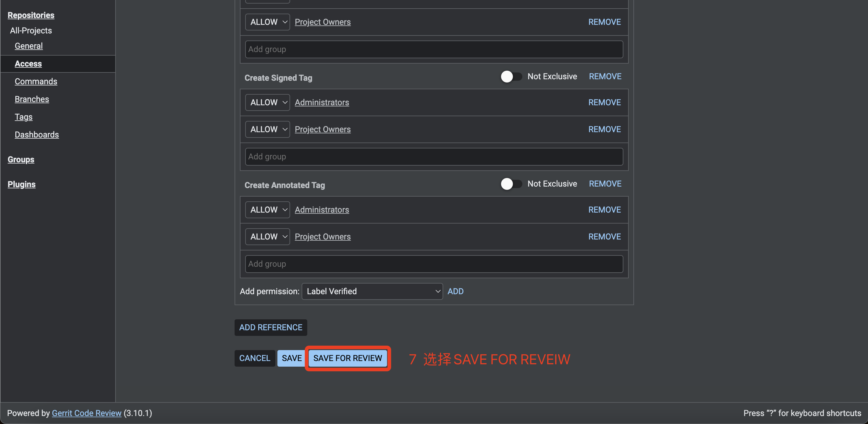Open ALLOW dropdown for Annotated Tag Project Owners
Image resolution: width=868 pixels, height=424 pixels.
coord(267,237)
